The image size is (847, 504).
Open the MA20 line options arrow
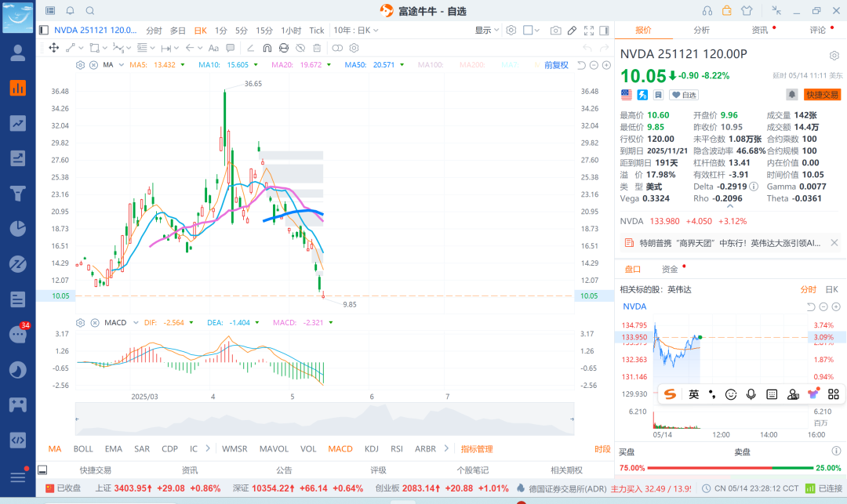tap(329, 65)
